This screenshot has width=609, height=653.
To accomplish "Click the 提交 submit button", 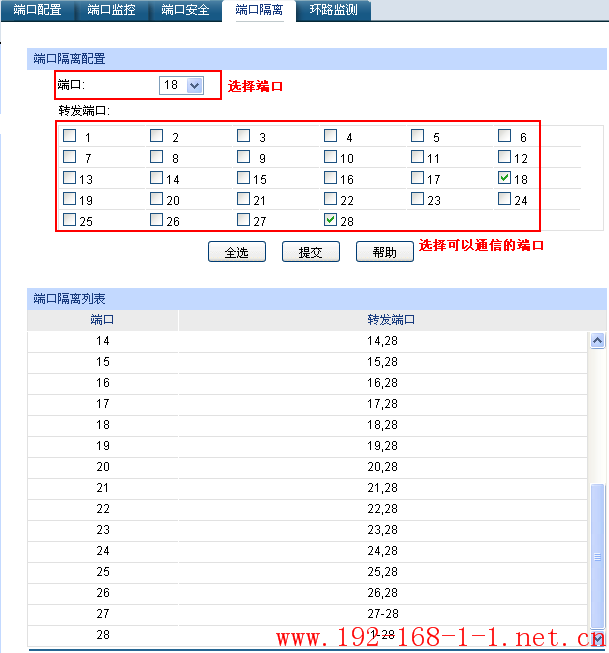I will pyautogui.click(x=311, y=252).
